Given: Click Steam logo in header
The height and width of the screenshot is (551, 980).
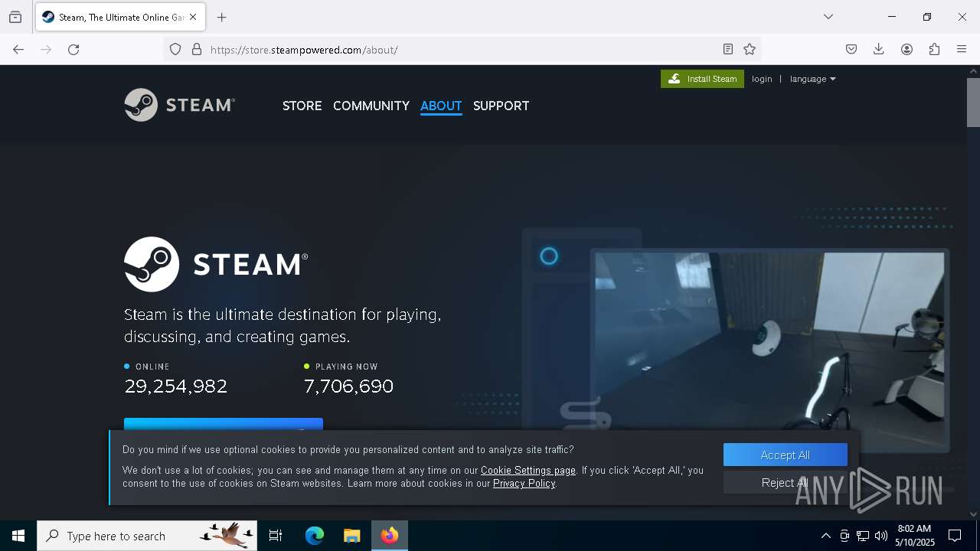Looking at the screenshot, I should [180, 105].
